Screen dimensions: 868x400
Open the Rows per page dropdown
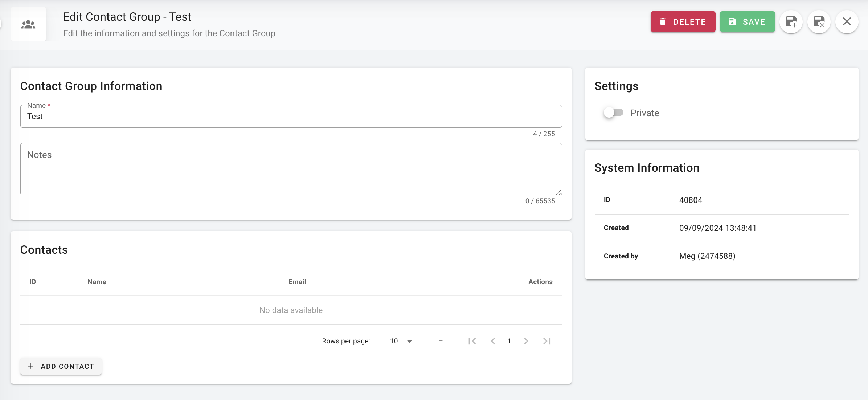pyautogui.click(x=403, y=341)
